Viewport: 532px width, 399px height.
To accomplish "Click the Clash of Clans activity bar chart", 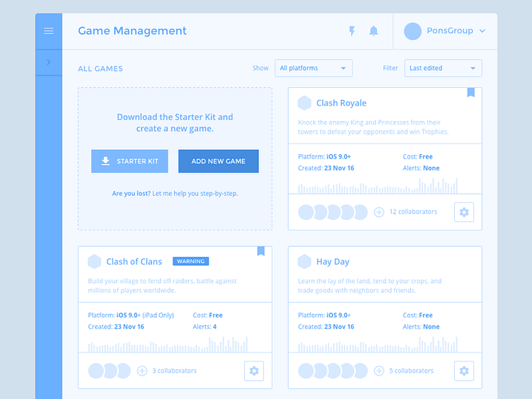I will 168,345.
